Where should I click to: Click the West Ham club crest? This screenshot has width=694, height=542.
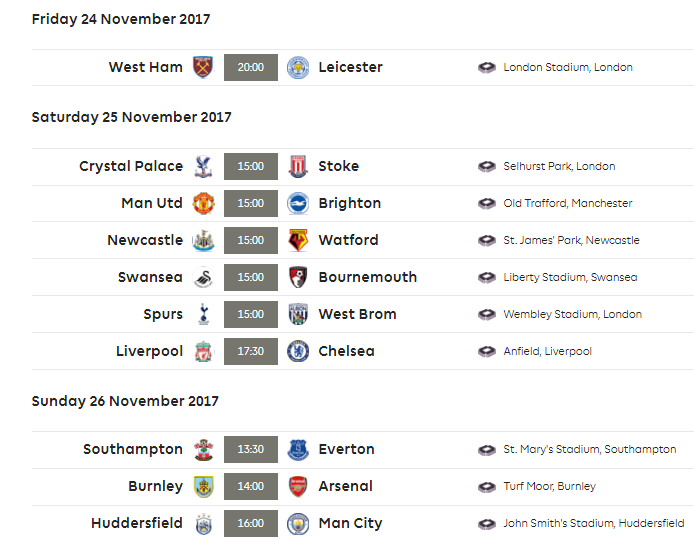(x=203, y=67)
